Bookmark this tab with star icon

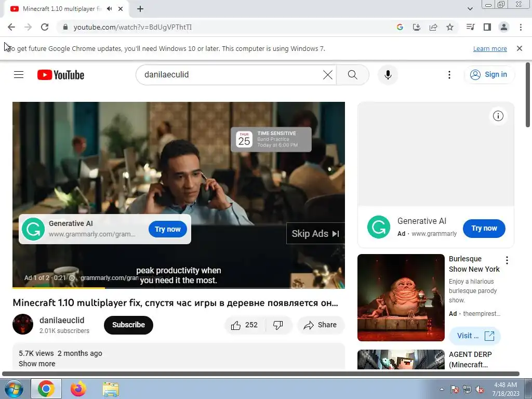pos(450,27)
